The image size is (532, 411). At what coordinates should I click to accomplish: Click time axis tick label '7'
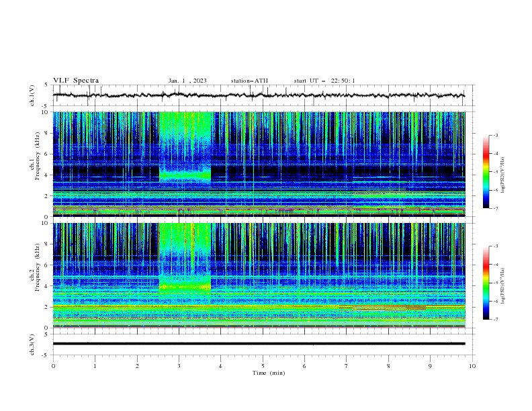(x=346, y=366)
